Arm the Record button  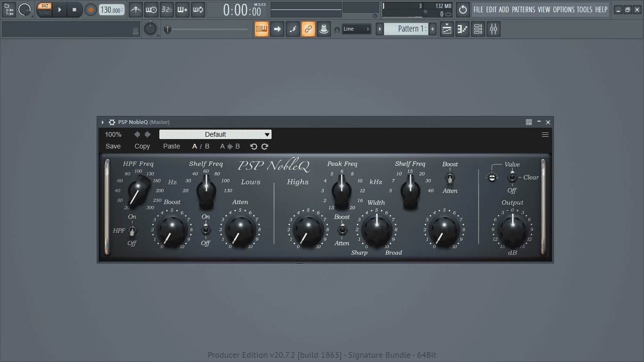(x=91, y=9)
